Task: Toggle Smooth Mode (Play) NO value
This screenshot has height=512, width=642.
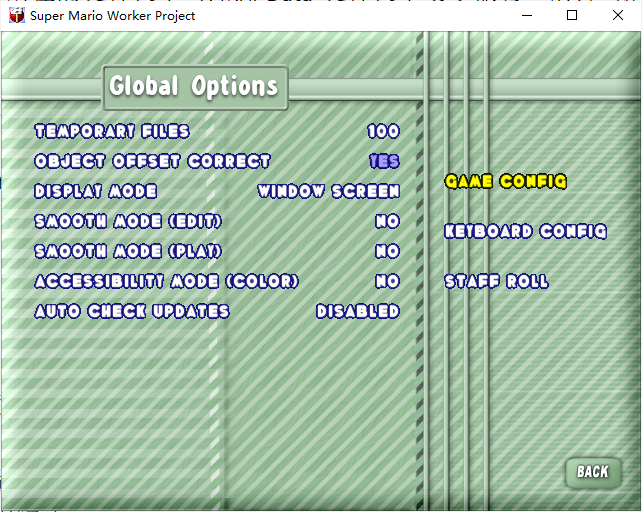Action: (387, 251)
